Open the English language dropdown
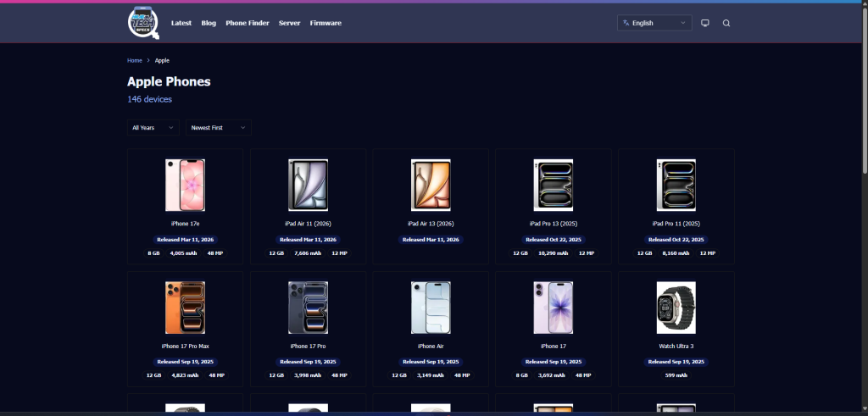The width and height of the screenshot is (868, 416). coord(654,23)
